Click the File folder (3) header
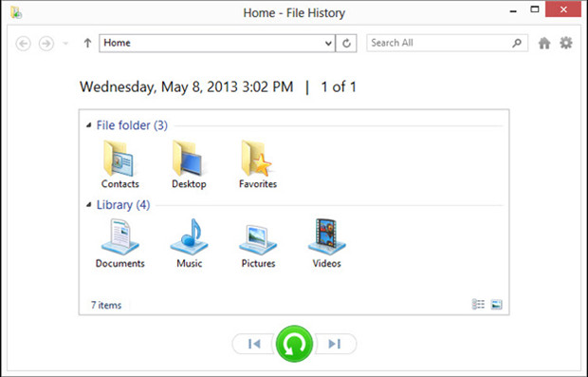Screen dimensions: 588x377 132,125
